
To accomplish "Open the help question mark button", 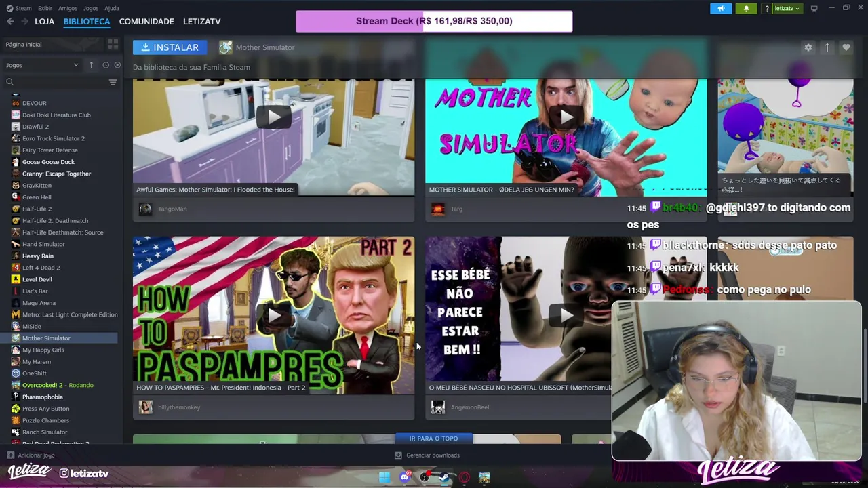I will click(x=767, y=8).
